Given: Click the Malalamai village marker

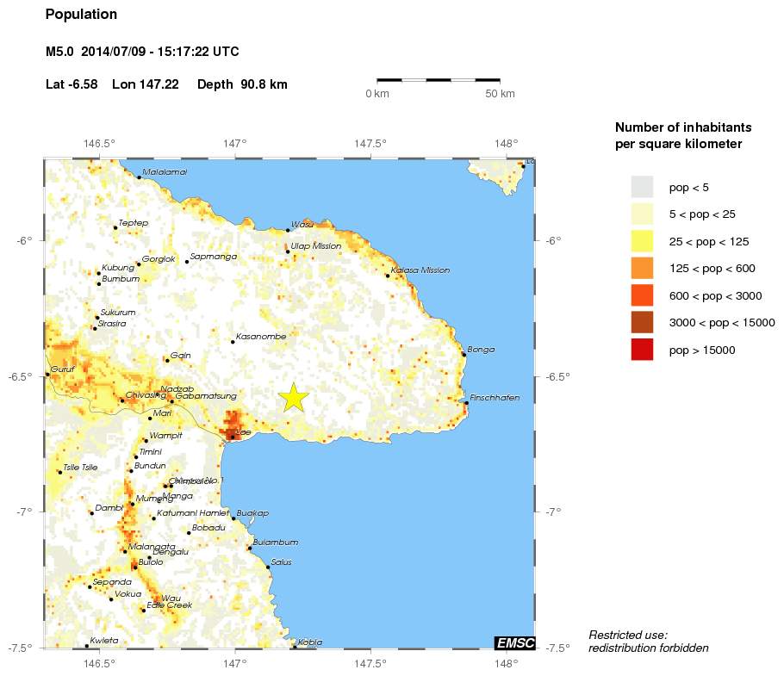Looking at the screenshot, I should tap(140, 177).
